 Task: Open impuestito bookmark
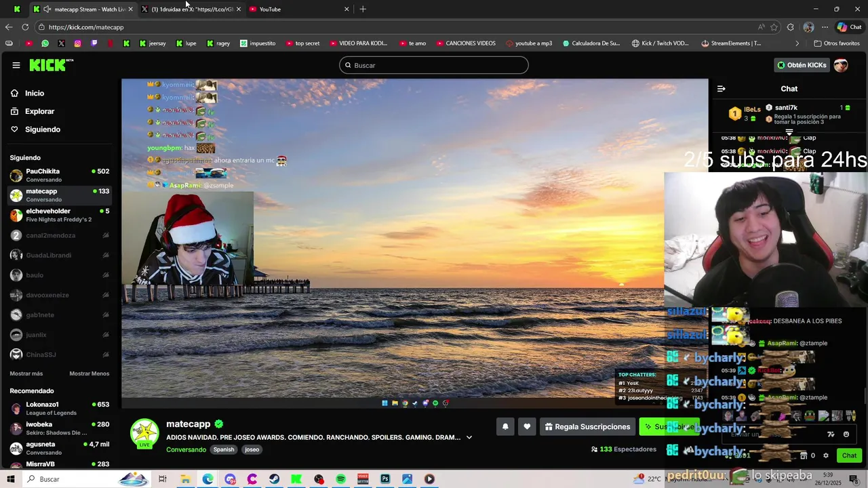tap(258, 43)
